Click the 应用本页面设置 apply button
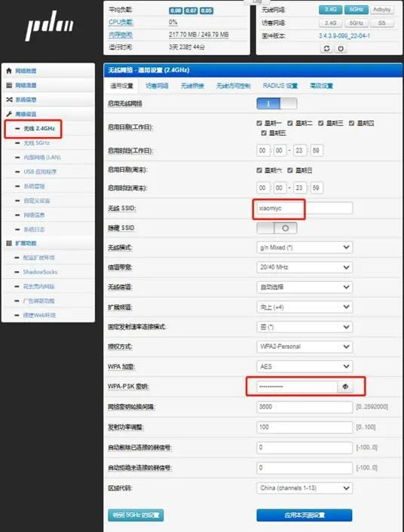This screenshot has width=404, height=532. tap(305, 515)
